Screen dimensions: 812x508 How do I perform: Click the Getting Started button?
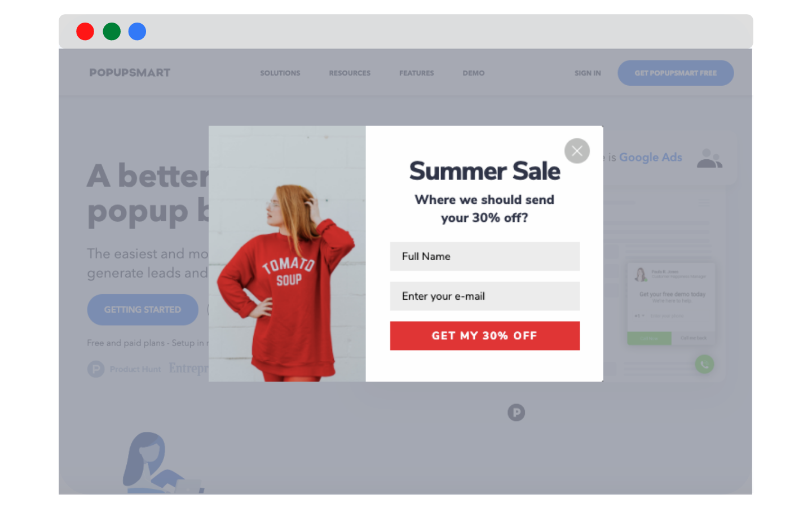click(143, 309)
